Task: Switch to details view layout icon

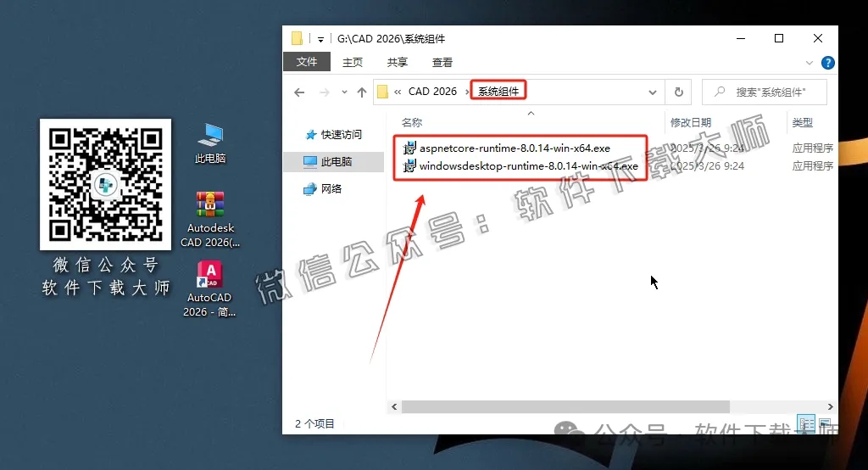Action: (806, 424)
